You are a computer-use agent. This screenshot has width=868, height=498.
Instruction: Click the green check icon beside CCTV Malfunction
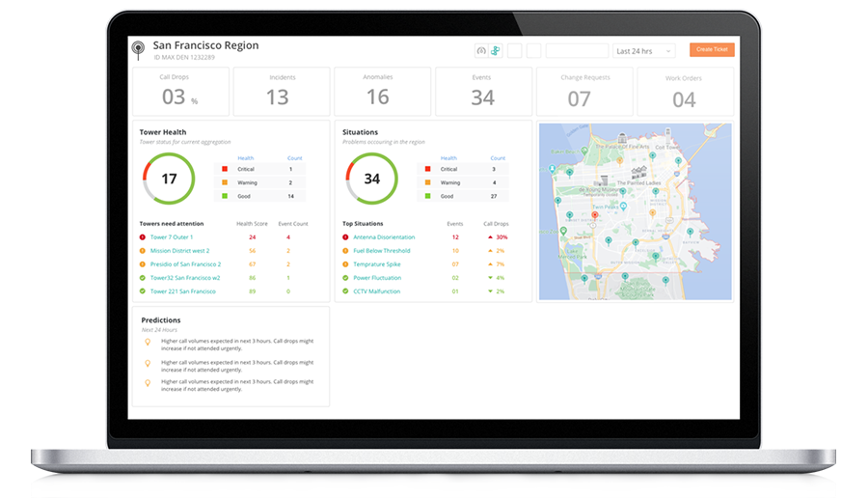345,291
